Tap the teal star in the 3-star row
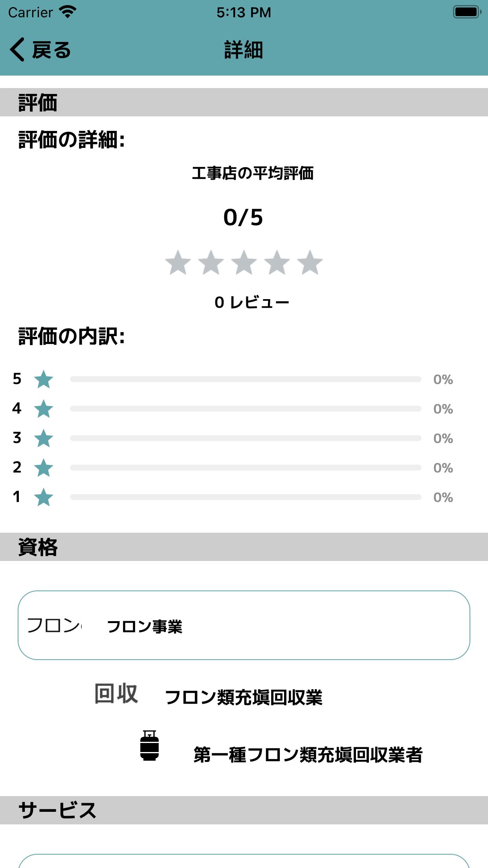The height and width of the screenshot is (868, 488). tap(44, 438)
